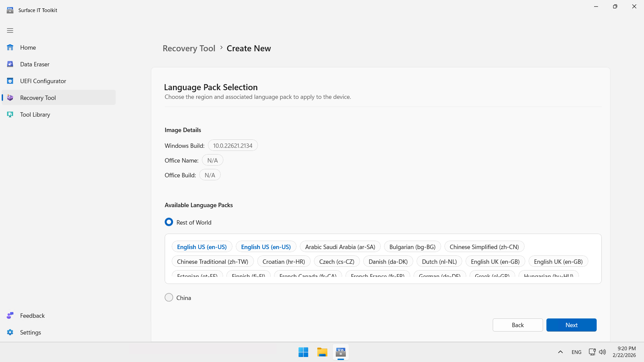Open the Tool Library icon

(x=10, y=115)
